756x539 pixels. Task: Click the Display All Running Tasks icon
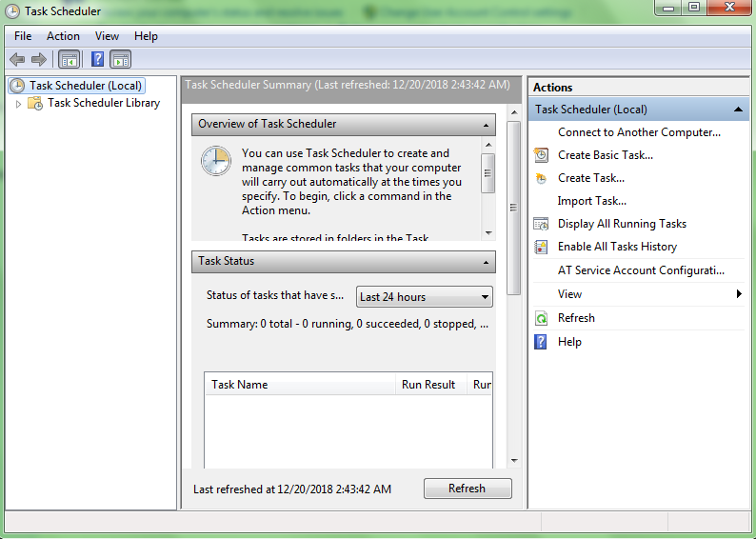[x=541, y=224]
